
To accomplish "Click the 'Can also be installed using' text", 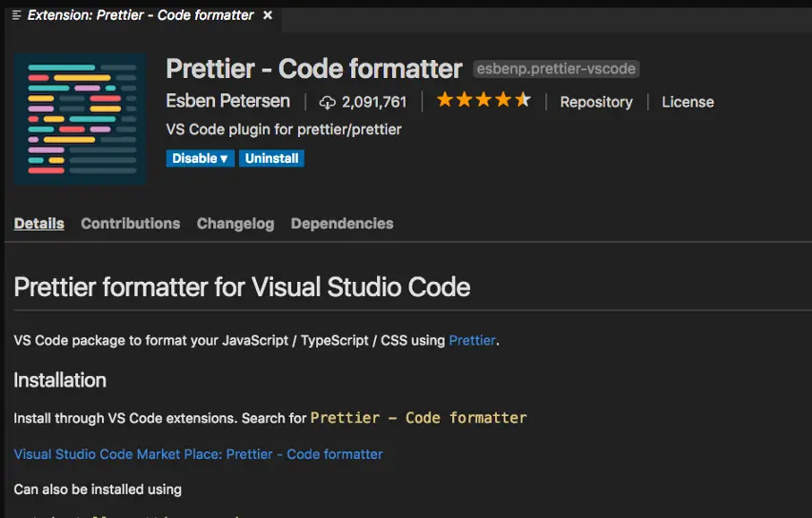I will (x=98, y=489).
